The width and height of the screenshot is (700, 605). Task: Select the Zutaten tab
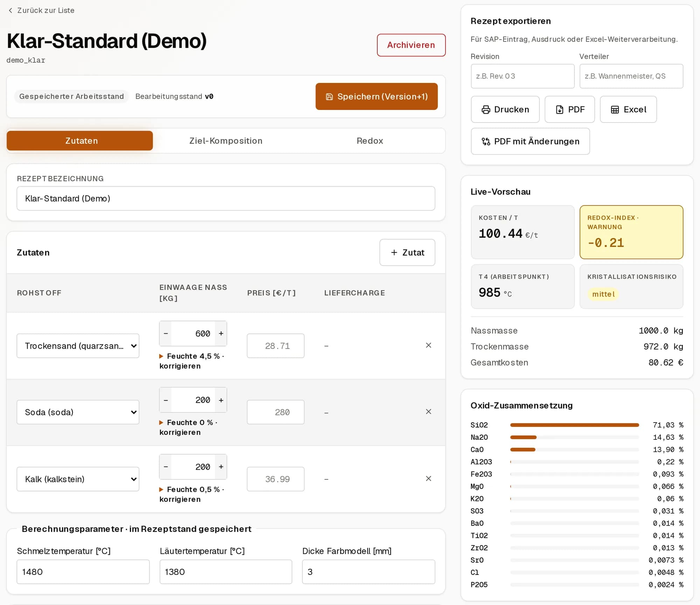pyautogui.click(x=80, y=141)
